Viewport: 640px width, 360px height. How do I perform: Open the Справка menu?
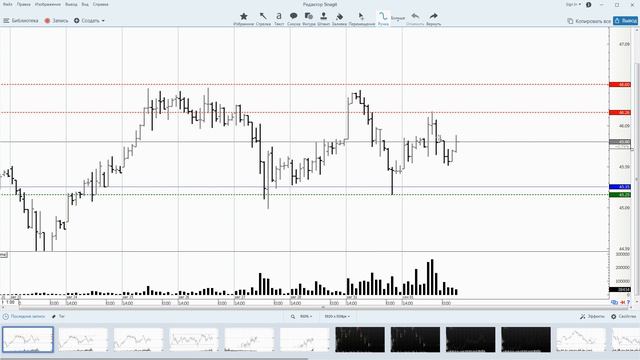[100, 4]
